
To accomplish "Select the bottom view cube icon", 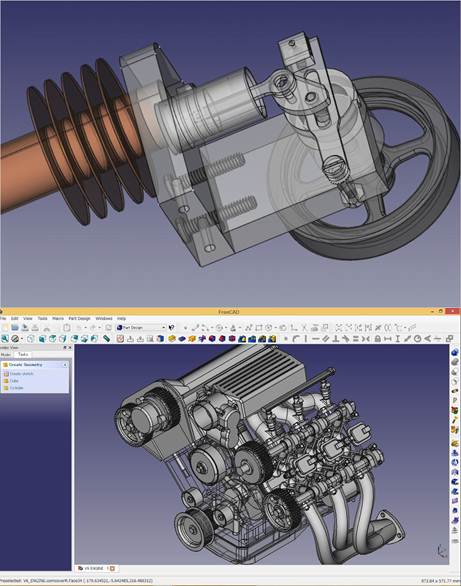I will pyautogui.click(x=84, y=339).
